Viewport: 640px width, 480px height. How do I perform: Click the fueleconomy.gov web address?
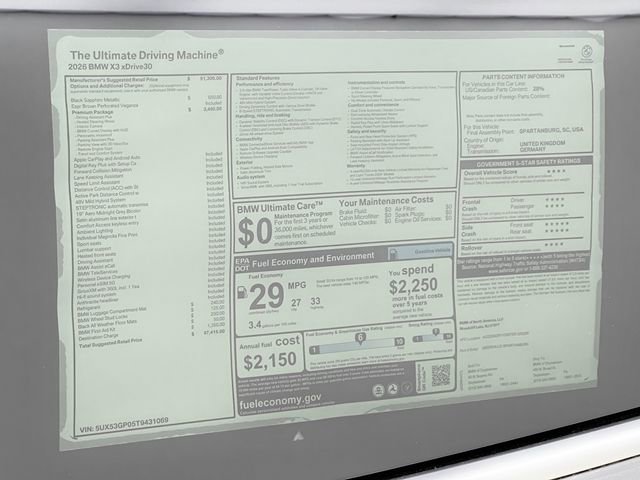click(x=280, y=401)
